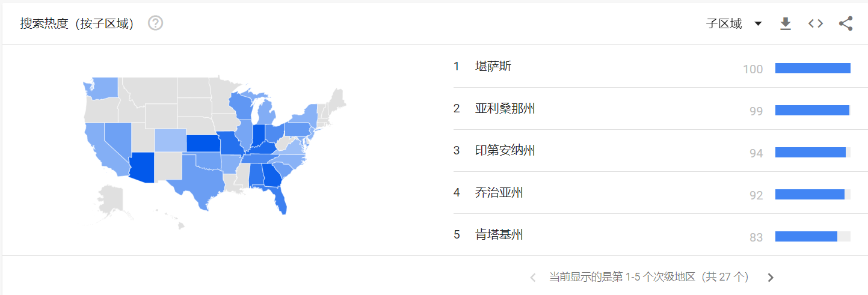This screenshot has height=295, width=868.
Task: Go to next page of subregions
Action: pos(771,278)
